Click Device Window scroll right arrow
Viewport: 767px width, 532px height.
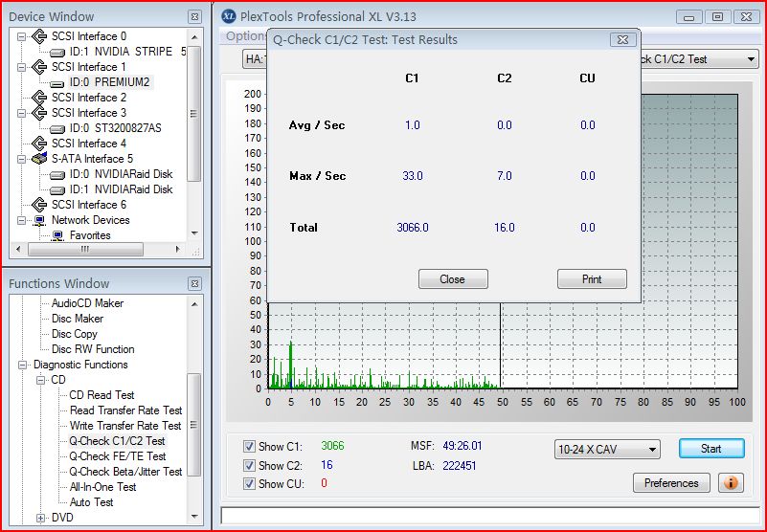point(177,250)
